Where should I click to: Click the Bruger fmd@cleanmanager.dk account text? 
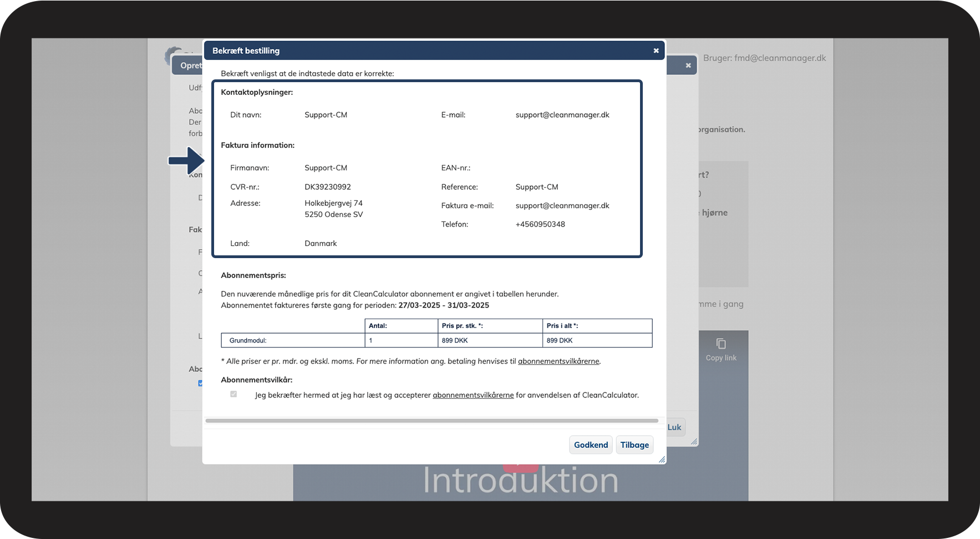[x=764, y=58]
